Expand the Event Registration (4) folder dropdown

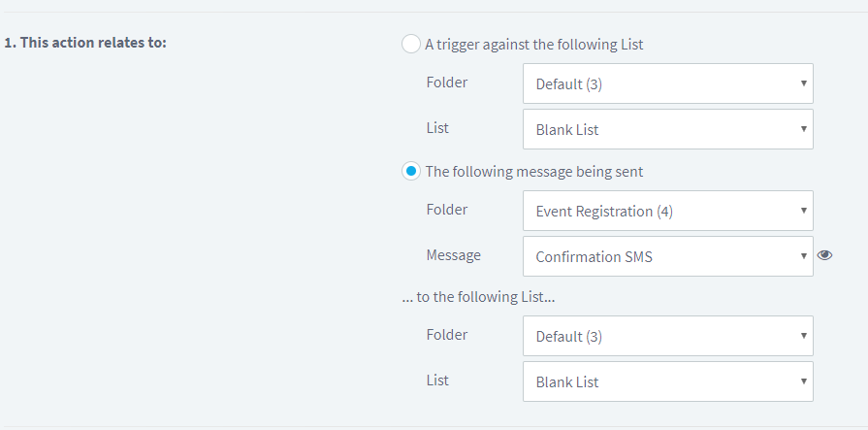click(667, 211)
